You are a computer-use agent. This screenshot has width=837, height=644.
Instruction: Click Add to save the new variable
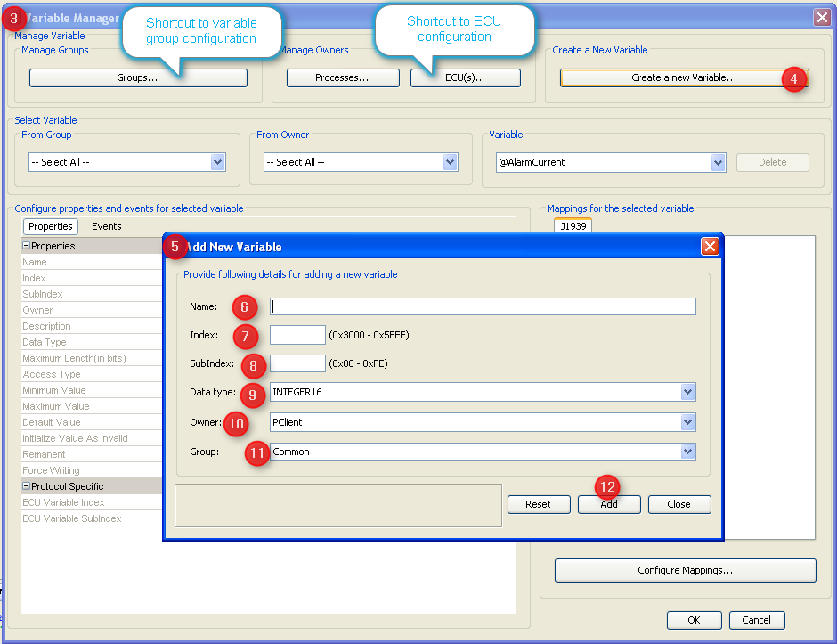tap(609, 504)
